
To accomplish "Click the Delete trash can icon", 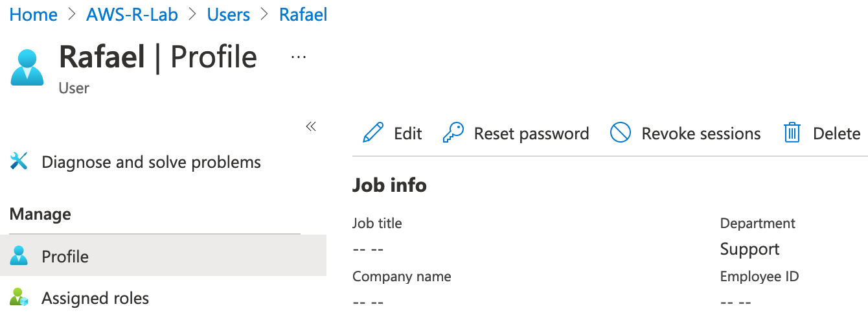I will coord(792,133).
